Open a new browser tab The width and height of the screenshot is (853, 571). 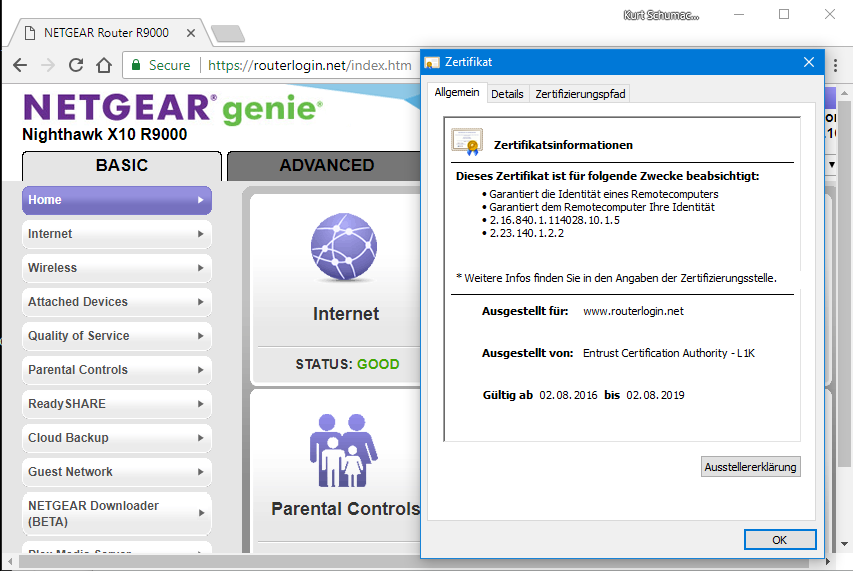click(x=228, y=34)
